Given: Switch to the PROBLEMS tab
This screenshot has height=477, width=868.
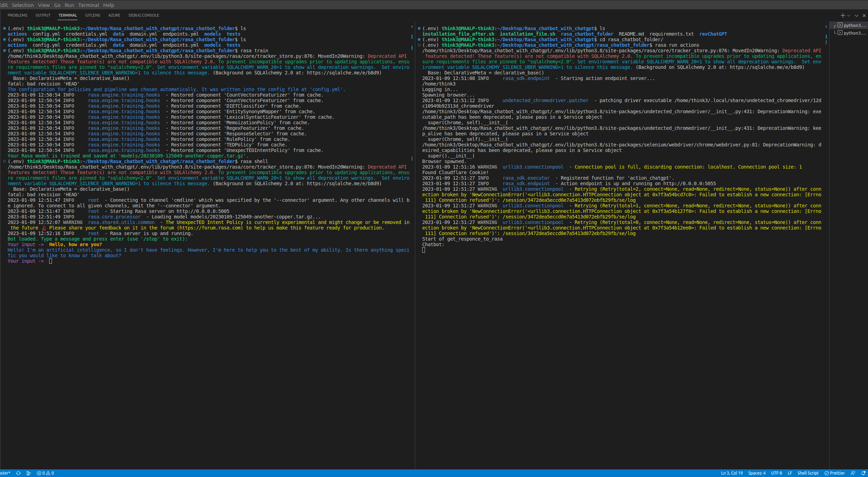Looking at the screenshot, I should click(x=17, y=15).
